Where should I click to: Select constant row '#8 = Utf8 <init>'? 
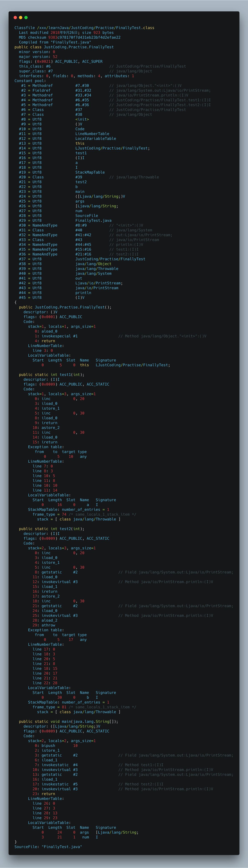click(x=55, y=119)
